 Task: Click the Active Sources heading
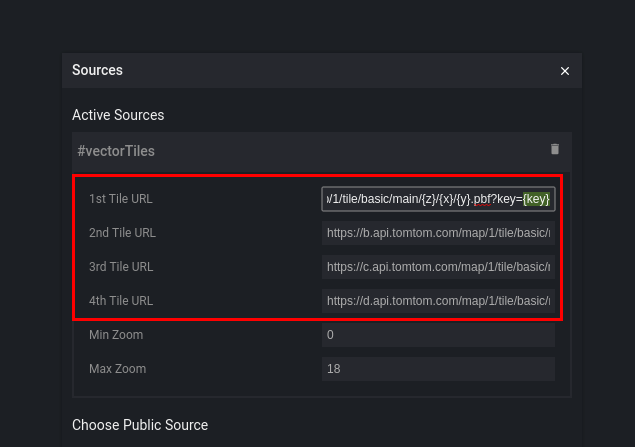coord(118,115)
